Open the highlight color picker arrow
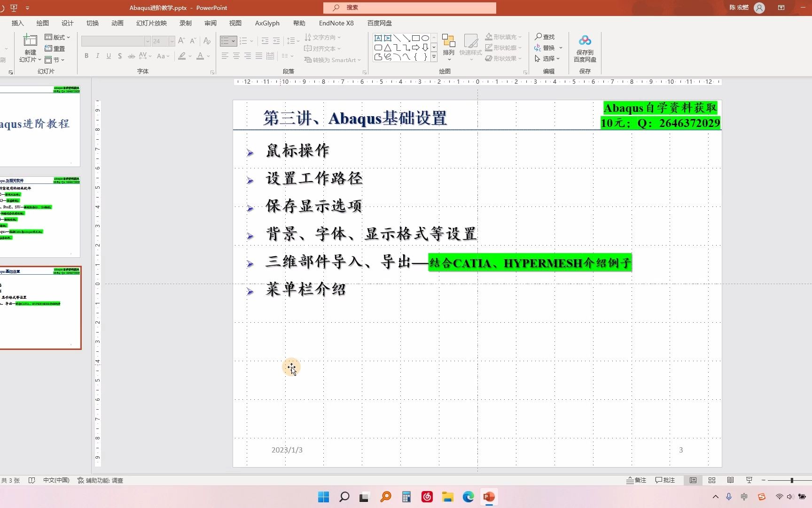The height and width of the screenshot is (508, 812). [x=190, y=56]
